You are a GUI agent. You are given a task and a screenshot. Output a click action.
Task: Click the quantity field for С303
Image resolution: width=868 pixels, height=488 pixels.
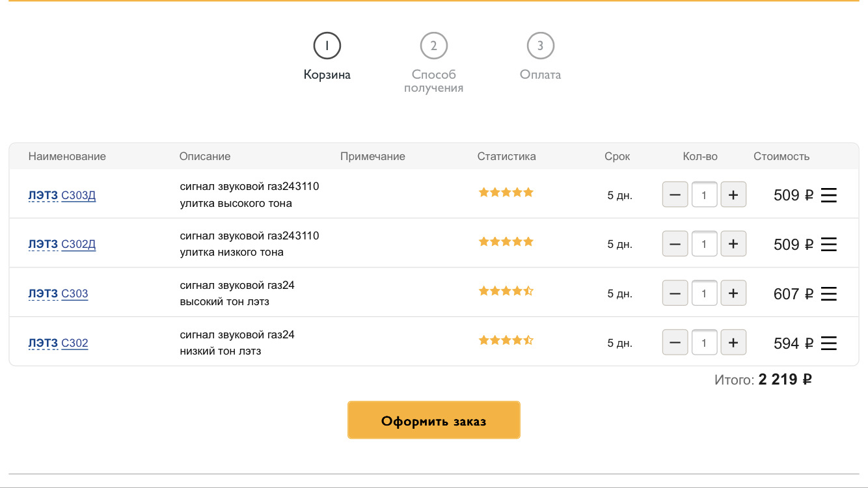pos(704,293)
